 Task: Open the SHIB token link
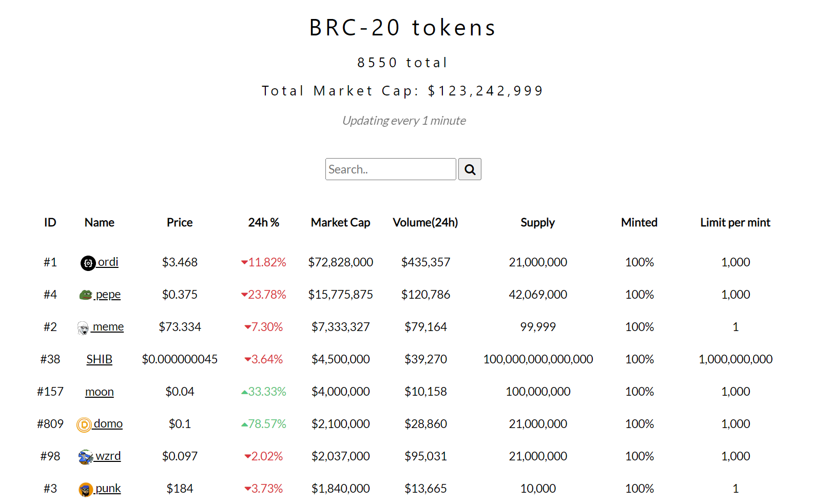[x=100, y=359]
